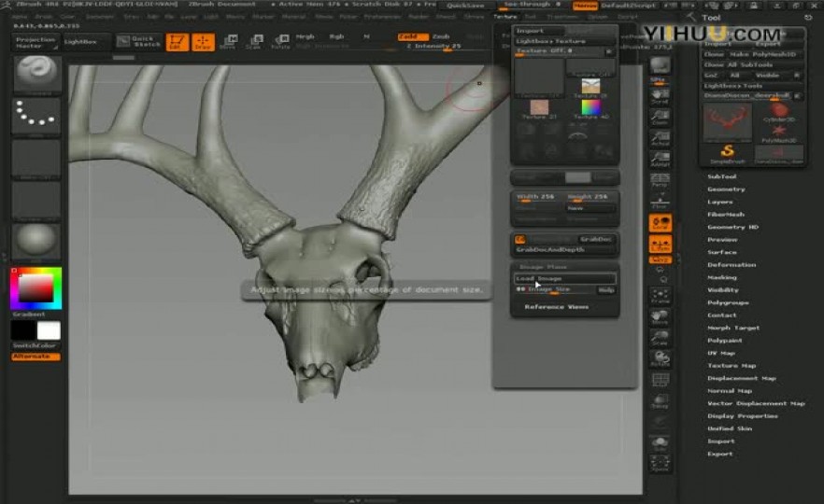
Task: Toggle the Alternate color button
Action: pyautogui.click(x=36, y=357)
